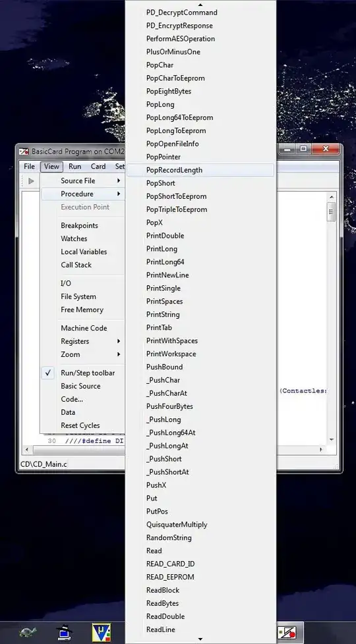Show Free Memory view
356x644 pixels.
82,309
